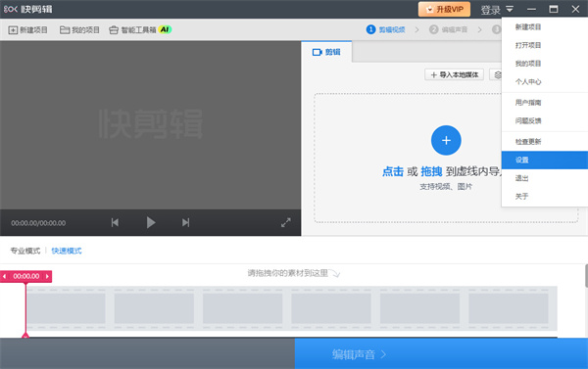Screen dimensions: 588x369
Task: Maximize the 快剪辑 window
Action: click(554, 10)
